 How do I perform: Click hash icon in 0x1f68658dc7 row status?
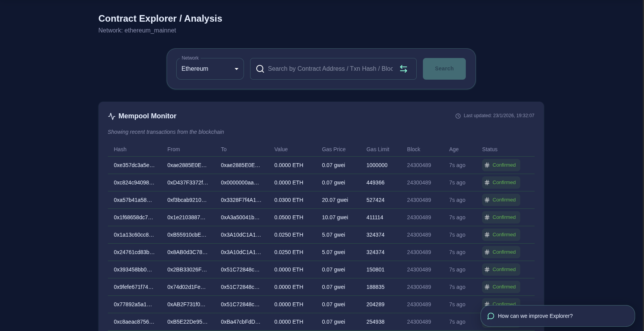coord(487,217)
